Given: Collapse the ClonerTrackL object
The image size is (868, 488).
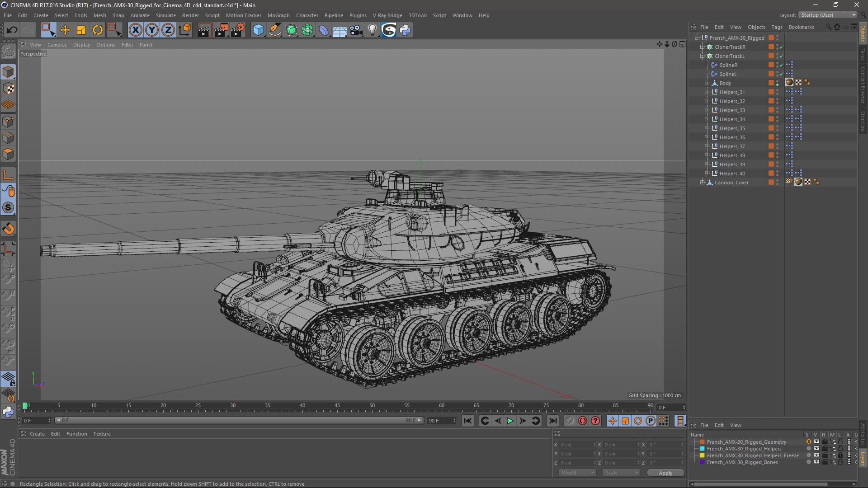Looking at the screenshot, I should pyautogui.click(x=702, y=56).
